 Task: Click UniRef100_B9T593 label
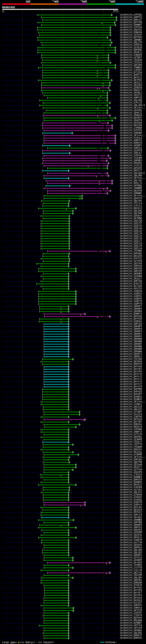(131, 37)
